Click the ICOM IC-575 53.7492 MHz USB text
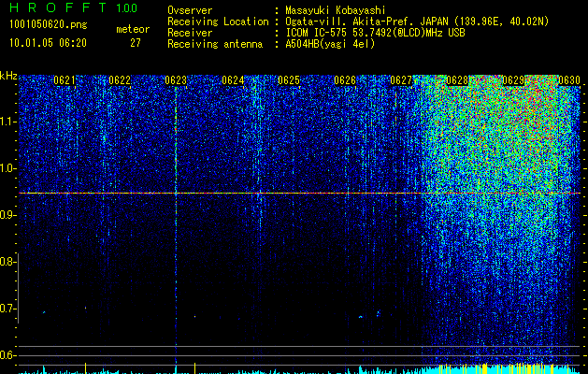 [x=375, y=33]
